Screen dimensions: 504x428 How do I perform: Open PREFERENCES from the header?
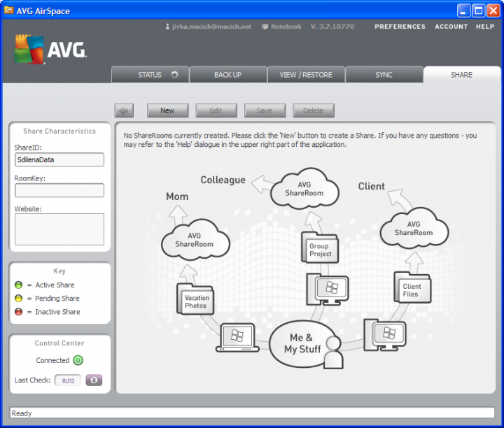click(400, 27)
